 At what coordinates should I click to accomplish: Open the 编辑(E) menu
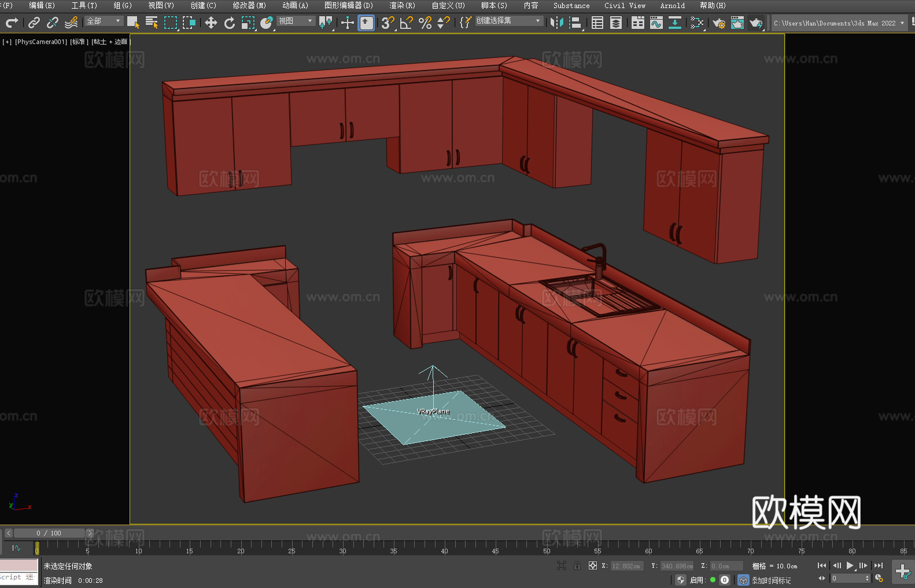(x=42, y=5)
